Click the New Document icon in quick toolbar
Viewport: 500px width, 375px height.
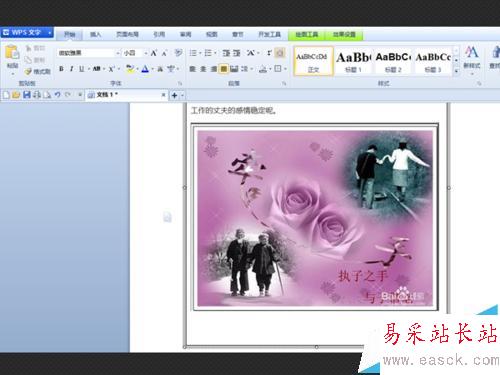(x=6, y=95)
